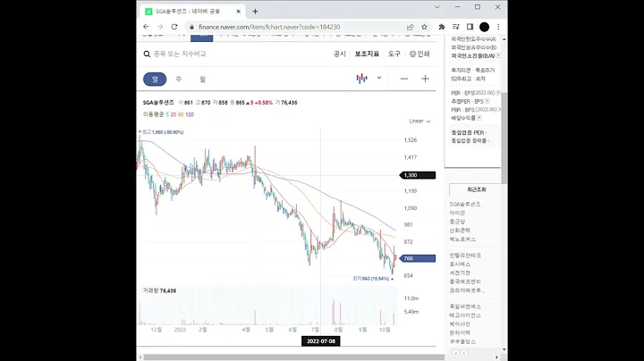The image size is (644, 361).
Task: Click the 최고 1,560 high label
Action: (161, 132)
